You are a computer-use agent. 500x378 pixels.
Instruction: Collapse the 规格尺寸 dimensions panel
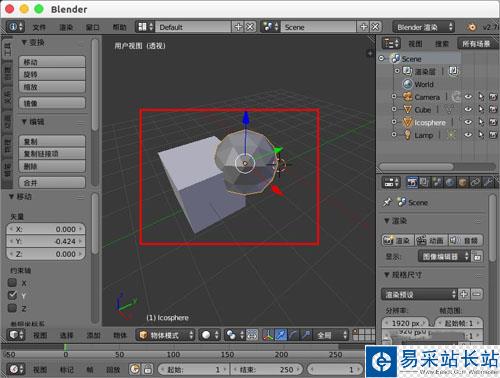click(387, 275)
